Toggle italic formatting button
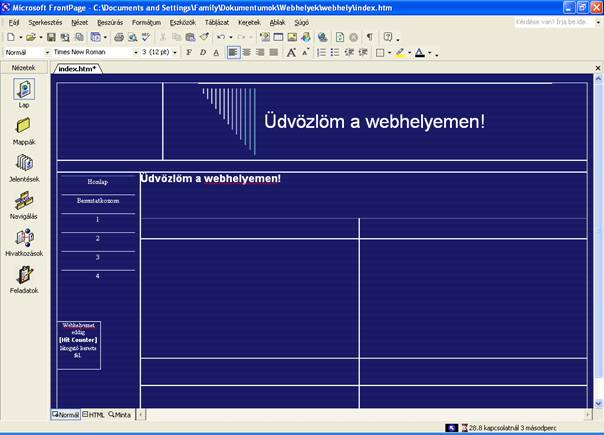604x435 pixels. 203,52
